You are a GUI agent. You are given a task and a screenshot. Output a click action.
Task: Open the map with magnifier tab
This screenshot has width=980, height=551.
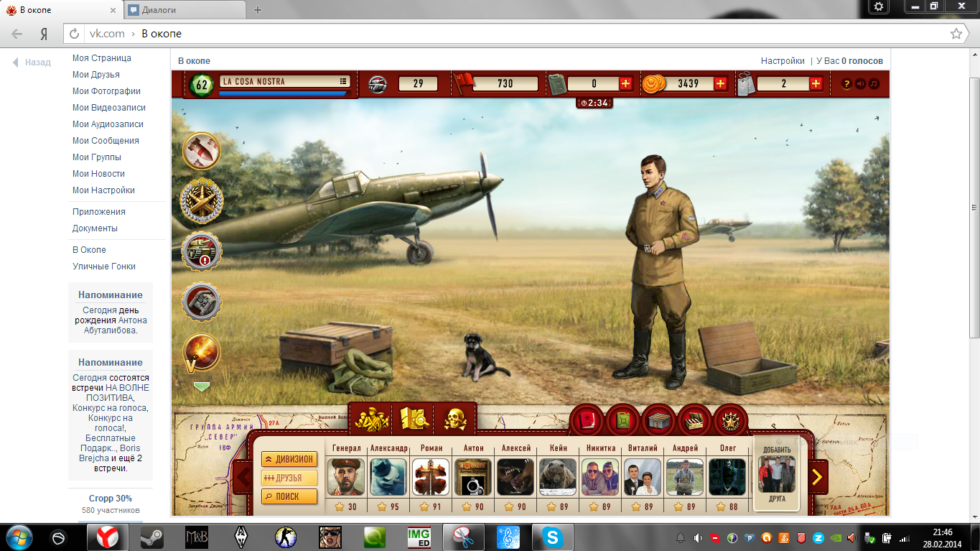click(x=414, y=418)
